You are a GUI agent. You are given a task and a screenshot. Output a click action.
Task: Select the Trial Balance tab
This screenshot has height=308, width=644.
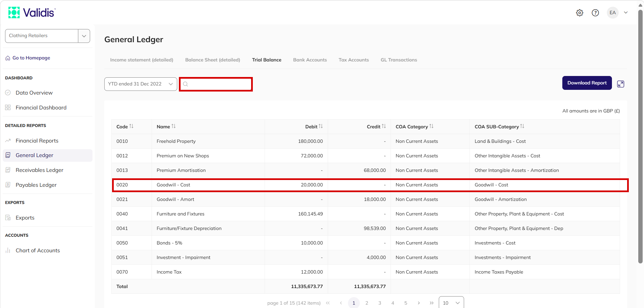pos(267,60)
